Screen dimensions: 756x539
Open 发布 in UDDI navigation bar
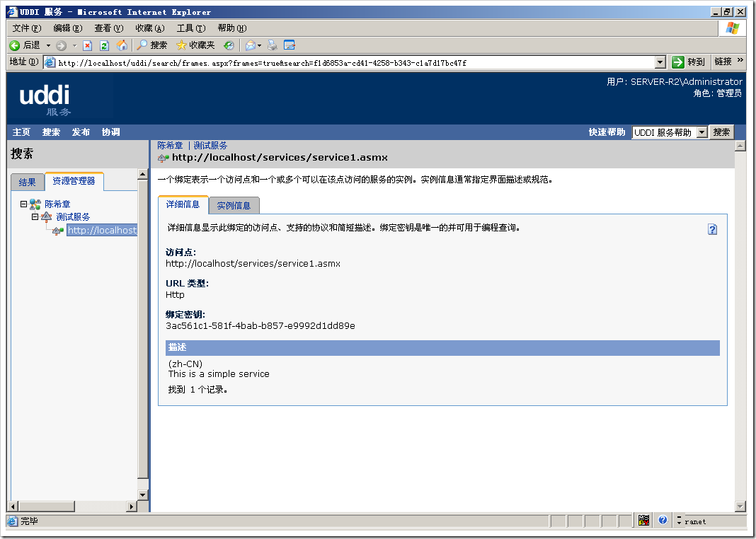pos(81,132)
